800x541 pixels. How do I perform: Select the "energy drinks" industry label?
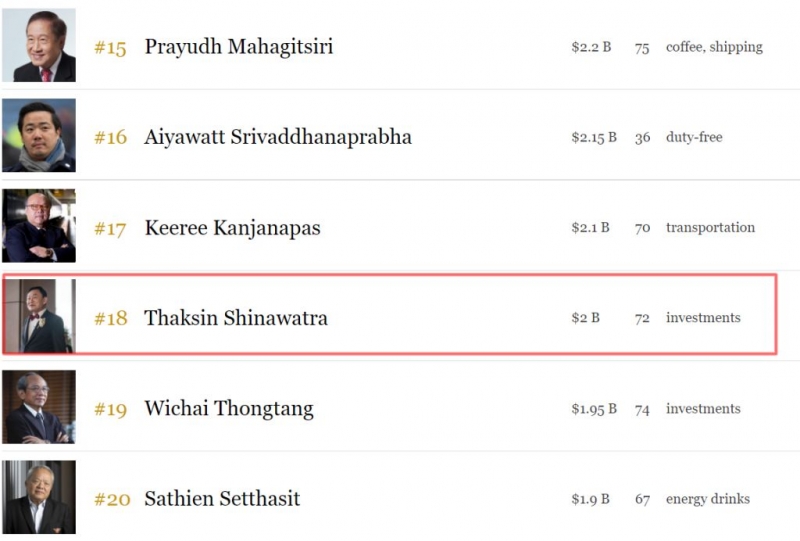(708, 499)
